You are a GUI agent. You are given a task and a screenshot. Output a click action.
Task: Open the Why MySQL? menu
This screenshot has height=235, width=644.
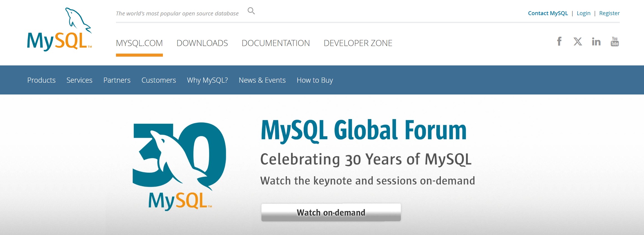(207, 80)
